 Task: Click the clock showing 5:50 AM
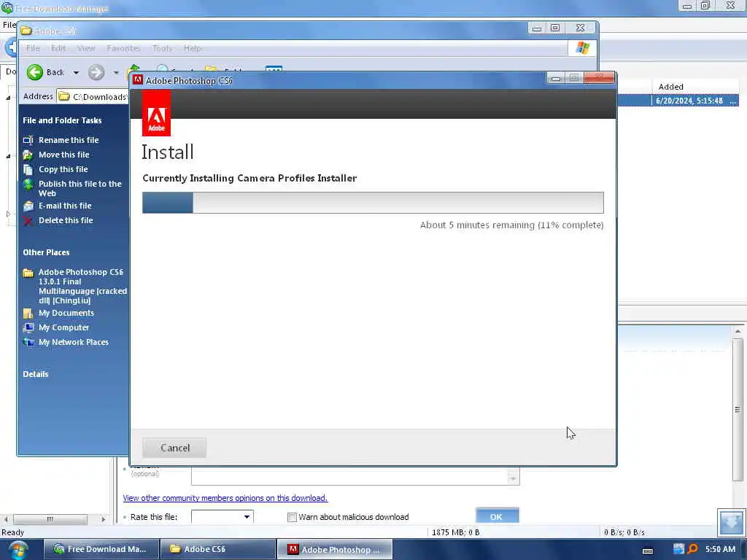[x=720, y=549]
